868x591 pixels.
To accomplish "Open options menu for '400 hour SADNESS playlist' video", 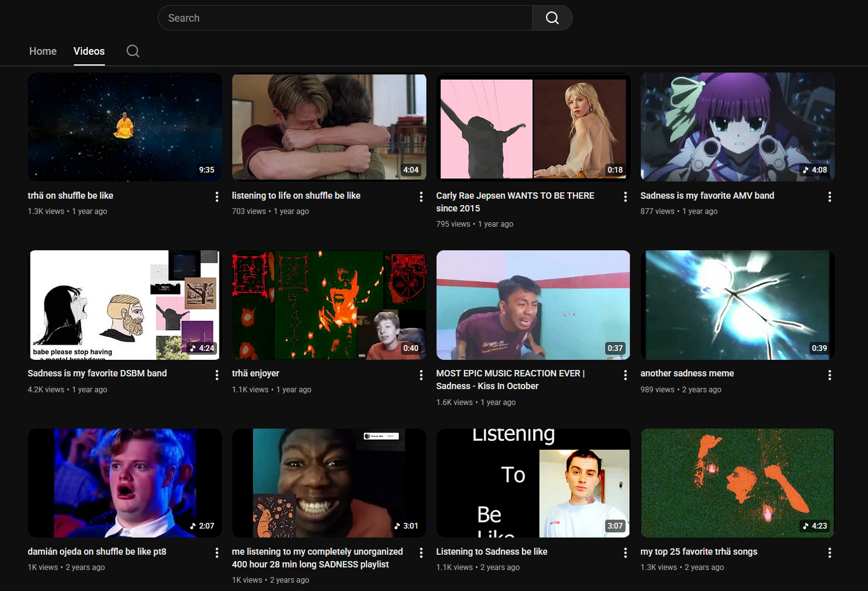I will click(421, 553).
